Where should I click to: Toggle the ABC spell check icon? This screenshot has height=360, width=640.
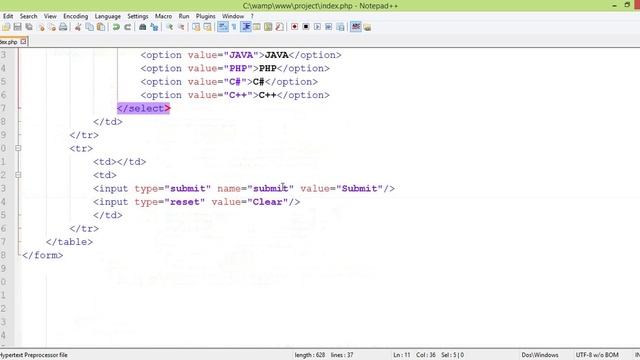(356, 27)
